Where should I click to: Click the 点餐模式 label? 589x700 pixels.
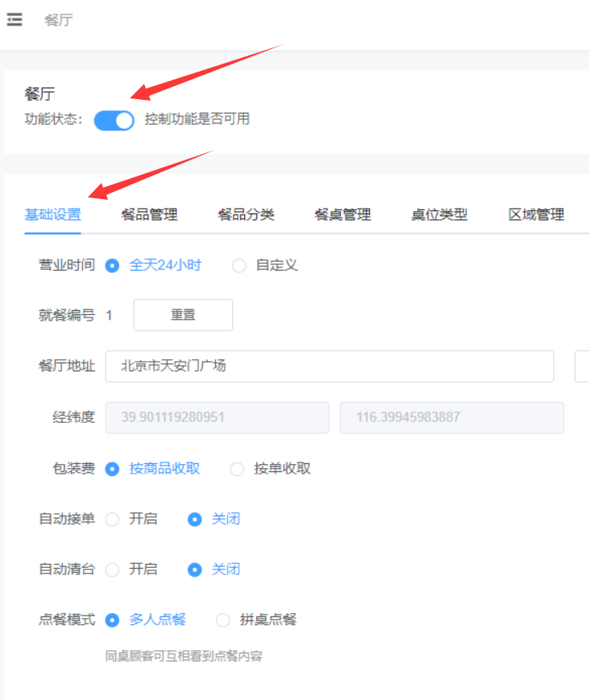point(67,619)
